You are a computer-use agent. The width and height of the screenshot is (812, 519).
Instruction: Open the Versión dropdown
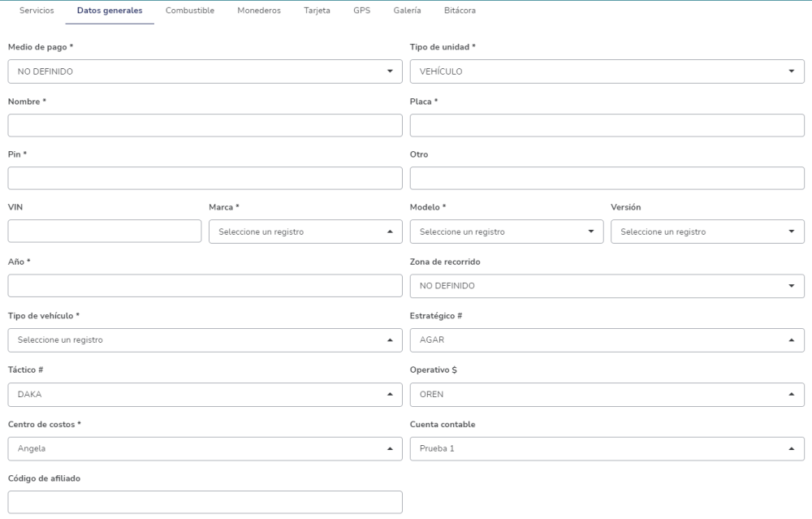pos(707,231)
